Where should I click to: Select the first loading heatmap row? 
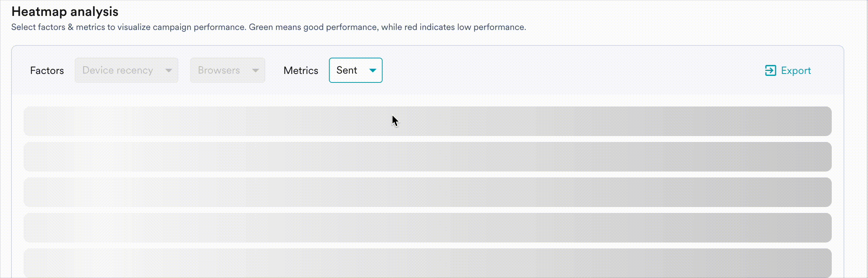tap(427, 121)
